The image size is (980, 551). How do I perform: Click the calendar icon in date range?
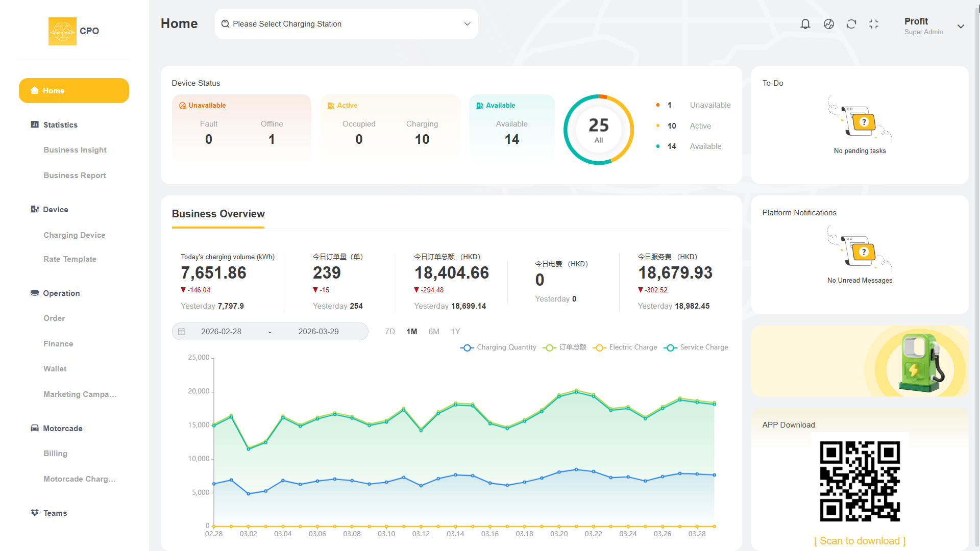[x=182, y=332]
